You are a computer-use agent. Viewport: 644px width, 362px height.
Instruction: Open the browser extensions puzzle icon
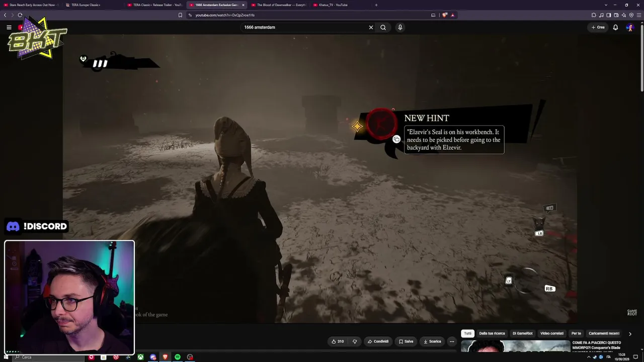[594, 15]
